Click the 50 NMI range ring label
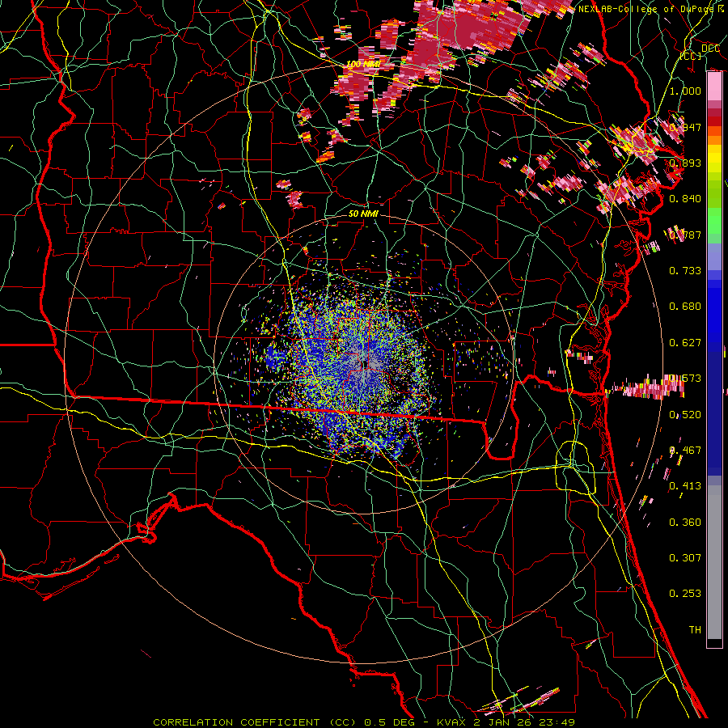Image resolution: width=728 pixels, height=728 pixels. click(x=363, y=214)
